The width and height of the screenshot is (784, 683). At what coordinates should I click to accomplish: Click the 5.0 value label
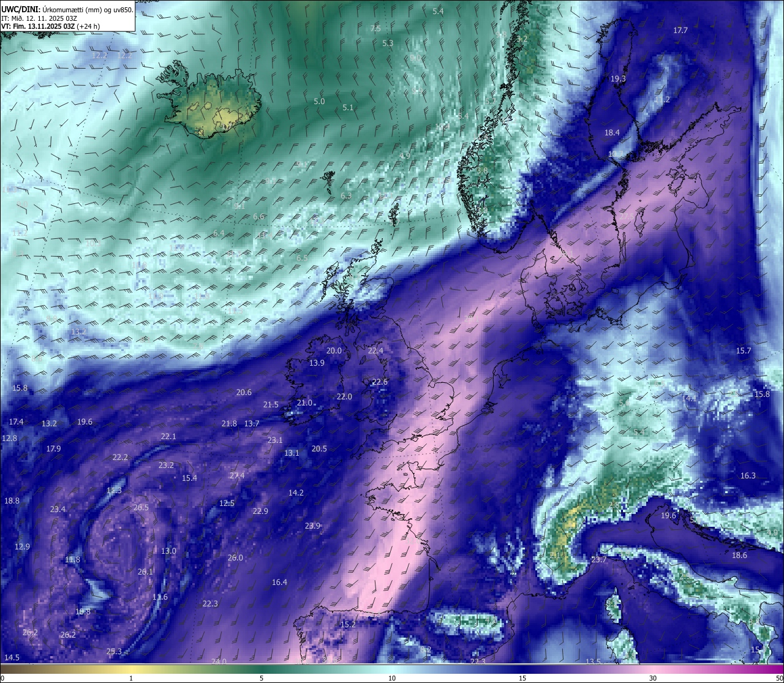click(319, 101)
